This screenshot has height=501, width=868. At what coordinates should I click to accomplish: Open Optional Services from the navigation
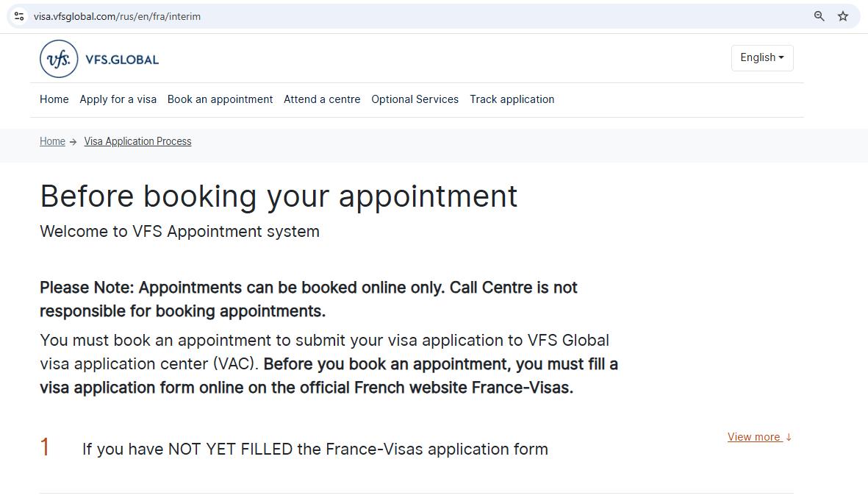point(415,99)
